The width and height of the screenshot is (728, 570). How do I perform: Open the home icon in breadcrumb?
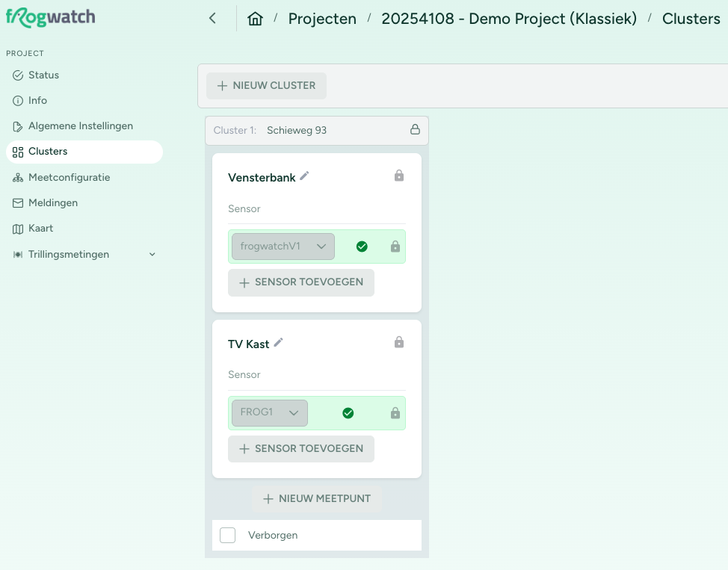click(x=255, y=19)
